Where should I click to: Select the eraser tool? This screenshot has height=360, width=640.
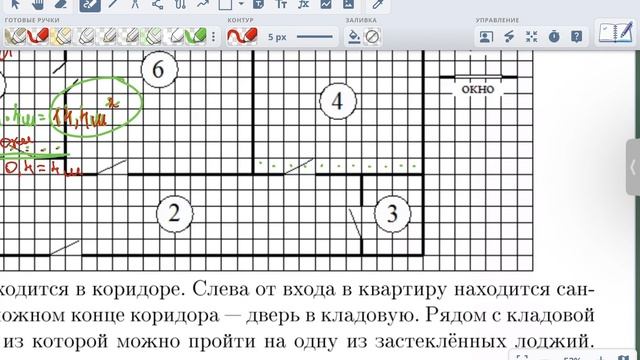click(60, 4)
